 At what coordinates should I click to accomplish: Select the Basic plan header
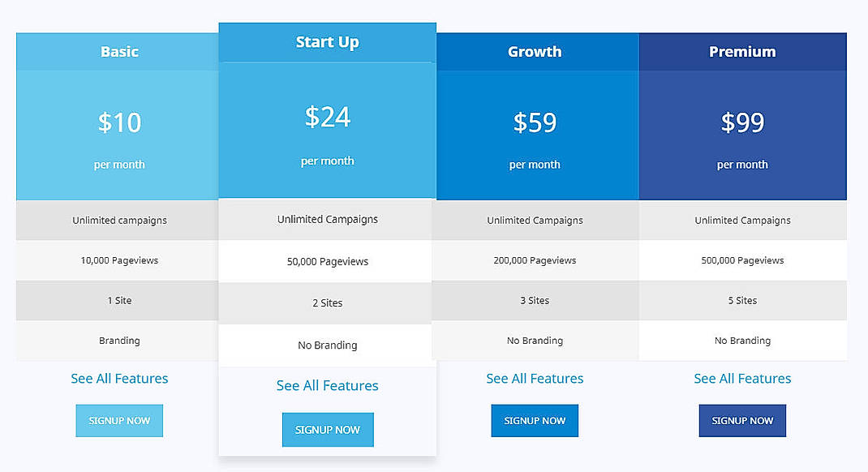coord(119,50)
